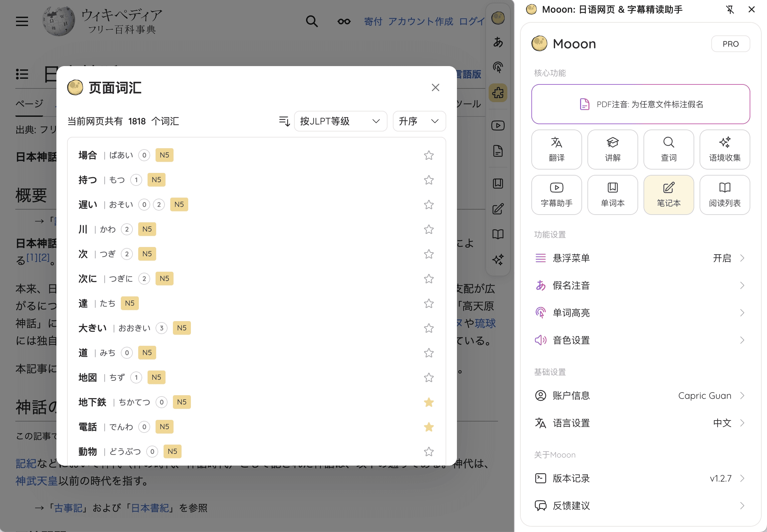Click the PRO badge button
Image resolution: width=767 pixels, height=532 pixels.
coord(730,44)
